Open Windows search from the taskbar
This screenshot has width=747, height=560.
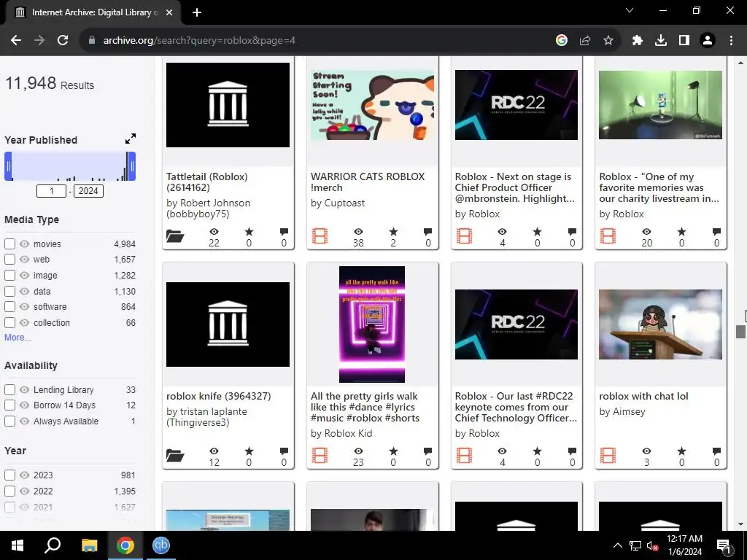(x=53, y=545)
